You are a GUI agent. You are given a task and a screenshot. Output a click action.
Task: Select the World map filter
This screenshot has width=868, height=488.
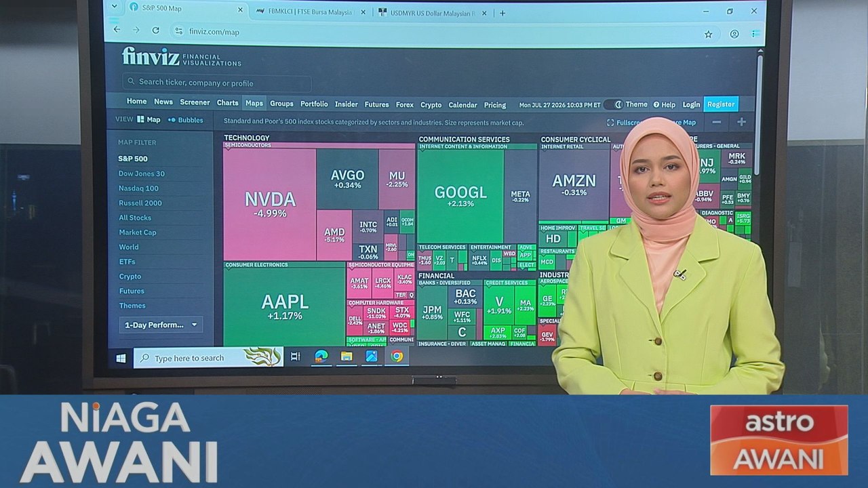coord(129,247)
